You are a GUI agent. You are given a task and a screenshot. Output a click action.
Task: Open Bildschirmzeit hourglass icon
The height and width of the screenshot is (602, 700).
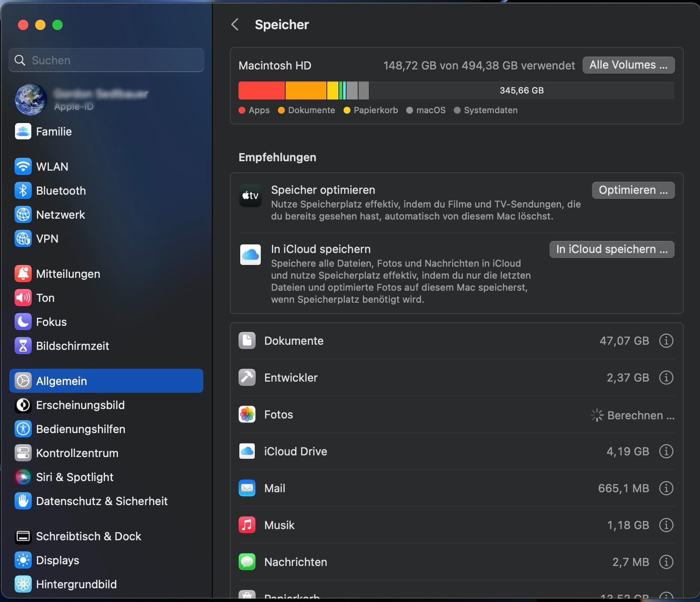click(23, 346)
